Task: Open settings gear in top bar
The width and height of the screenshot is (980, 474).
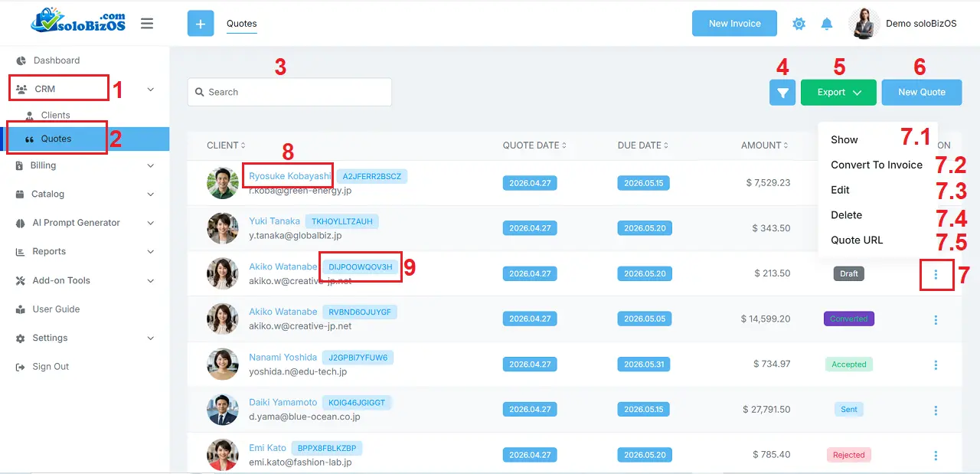Action: 799,24
